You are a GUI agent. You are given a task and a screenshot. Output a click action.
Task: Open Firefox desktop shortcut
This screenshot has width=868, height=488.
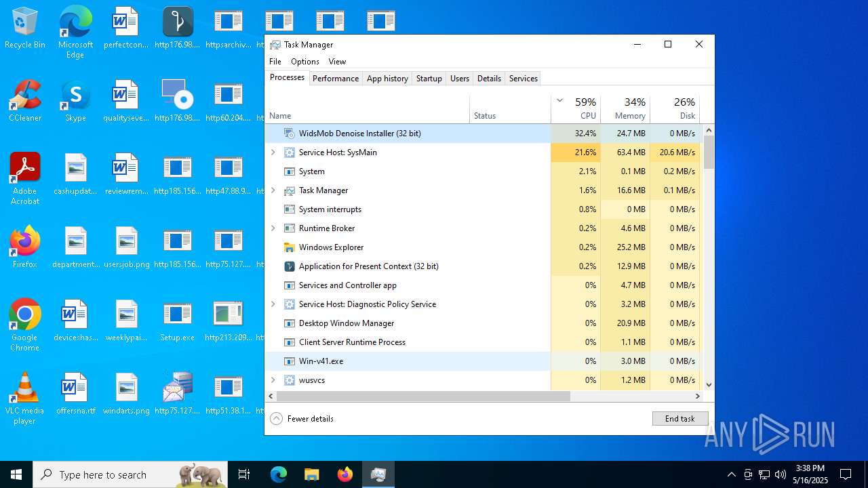pyautogui.click(x=25, y=247)
